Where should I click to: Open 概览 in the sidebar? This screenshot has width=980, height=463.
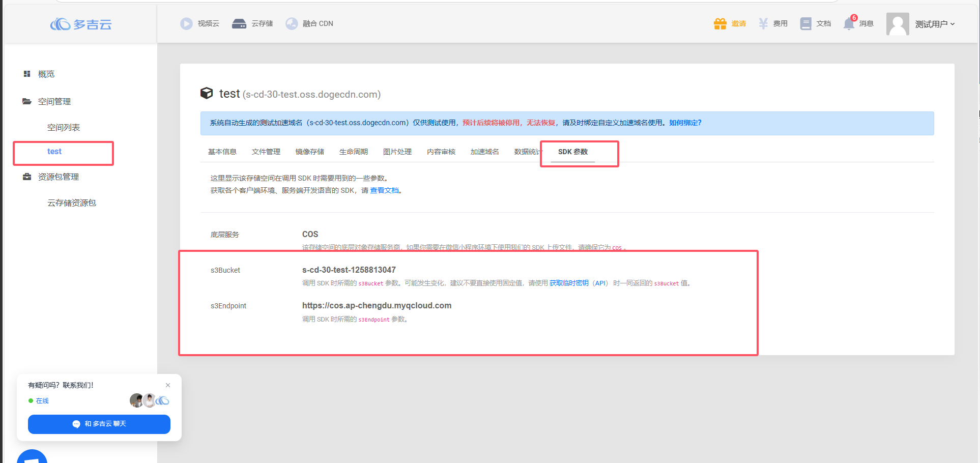pos(46,74)
